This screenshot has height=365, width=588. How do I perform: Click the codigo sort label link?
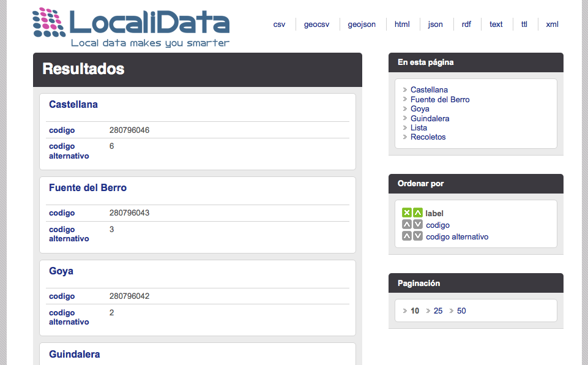pyautogui.click(x=437, y=225)
